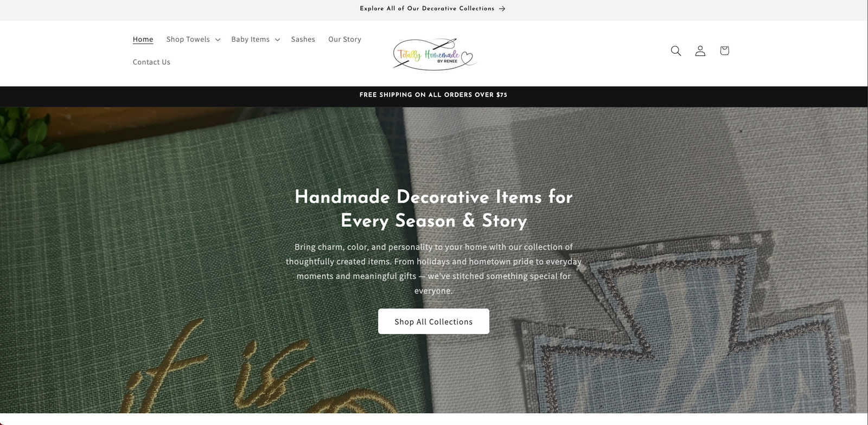
Task: Click the Totally Homemade by Renee logo
Action: pos(434,54)
